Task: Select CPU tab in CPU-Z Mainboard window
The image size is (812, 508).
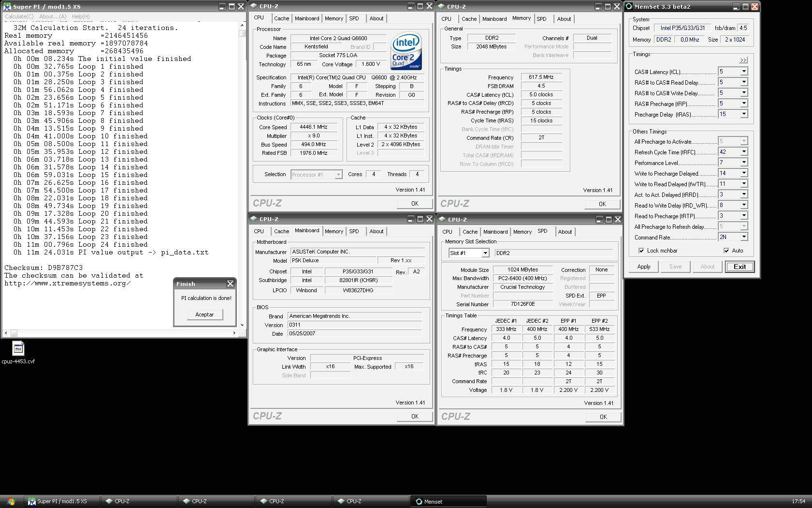Action: (259, 231)
